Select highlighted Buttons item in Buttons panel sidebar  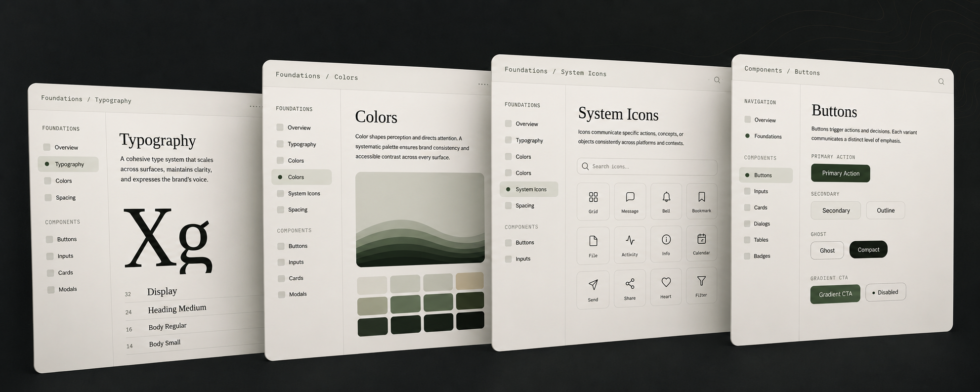(x=766, y=175)
